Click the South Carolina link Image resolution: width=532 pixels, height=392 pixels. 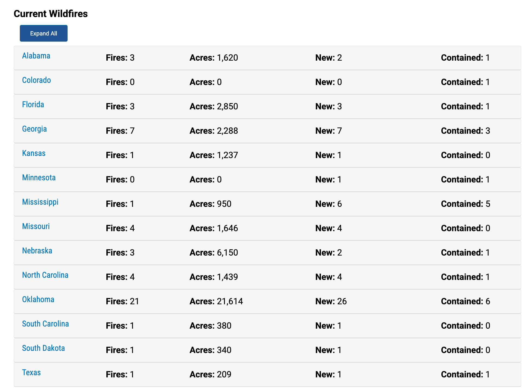tap(45, 324)
